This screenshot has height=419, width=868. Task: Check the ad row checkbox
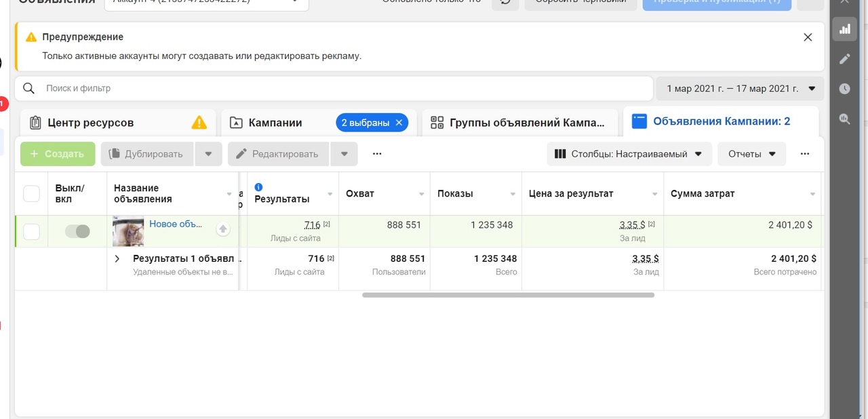[x=31, y=232]
